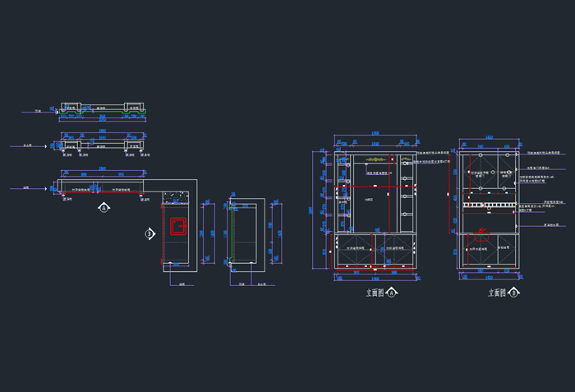Select circled A next to 立面图 title
575x392 pixels.
pyautogui.click(x=391, y=293)
